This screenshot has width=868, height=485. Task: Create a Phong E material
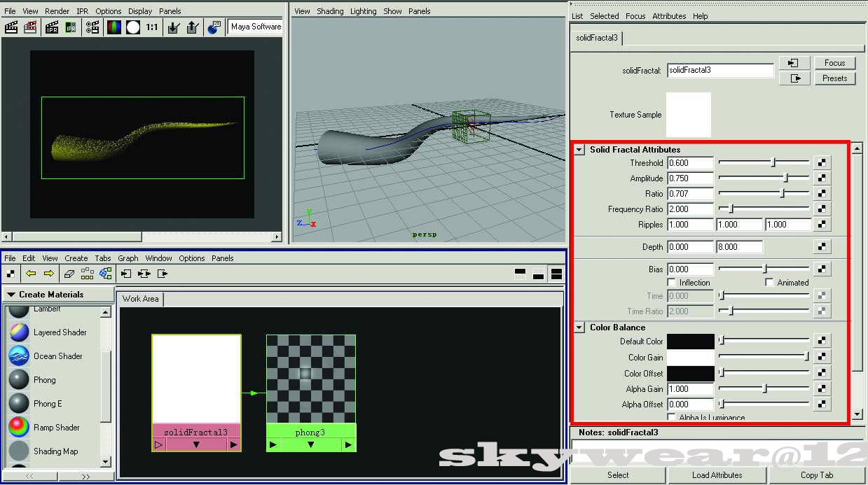47,404
